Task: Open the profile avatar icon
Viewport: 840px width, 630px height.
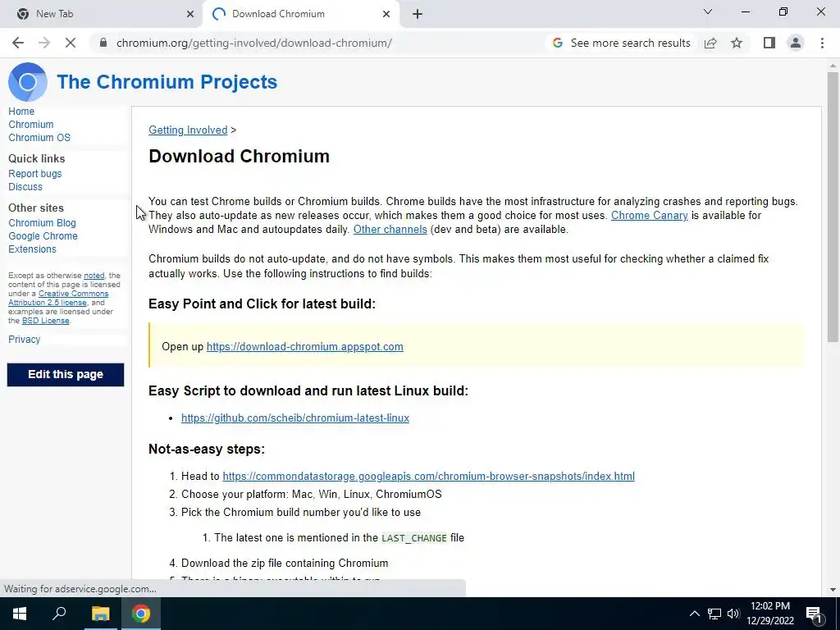Action: click(x=796, y=43)
